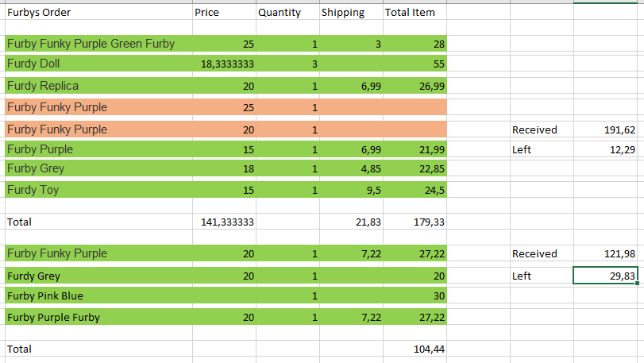
Task: Select the price cell showing 18,3333333
Action: [x=228, y=64]
